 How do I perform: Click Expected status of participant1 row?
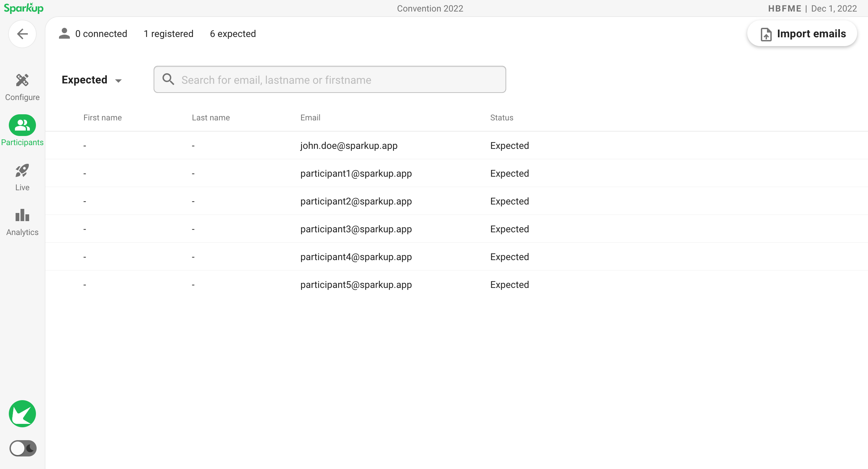(x=510, y=174)
